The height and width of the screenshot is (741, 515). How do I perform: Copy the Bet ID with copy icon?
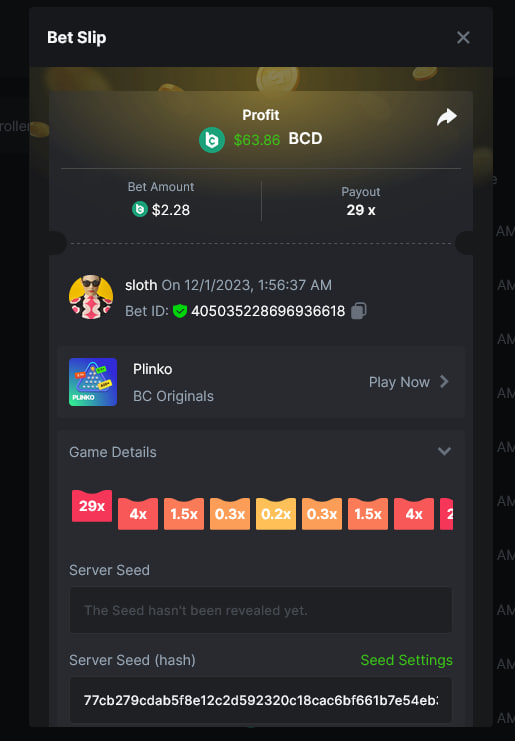[359, 310]
